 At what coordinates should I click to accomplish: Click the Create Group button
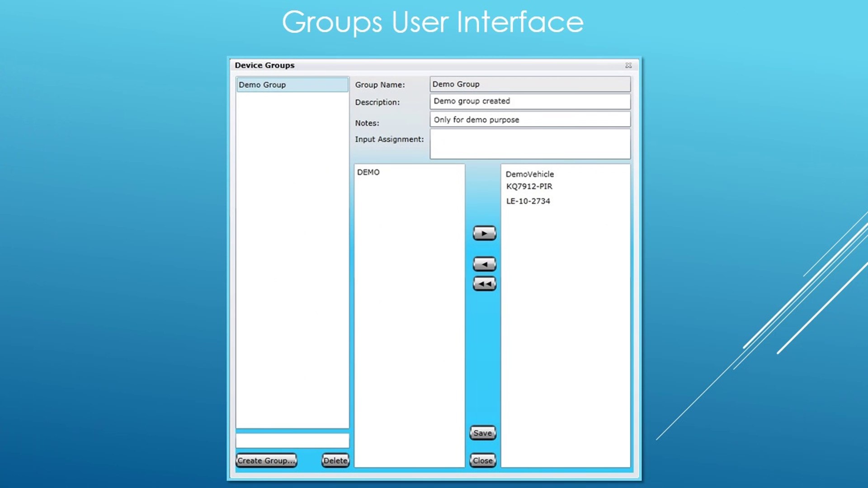click(266, 460)
